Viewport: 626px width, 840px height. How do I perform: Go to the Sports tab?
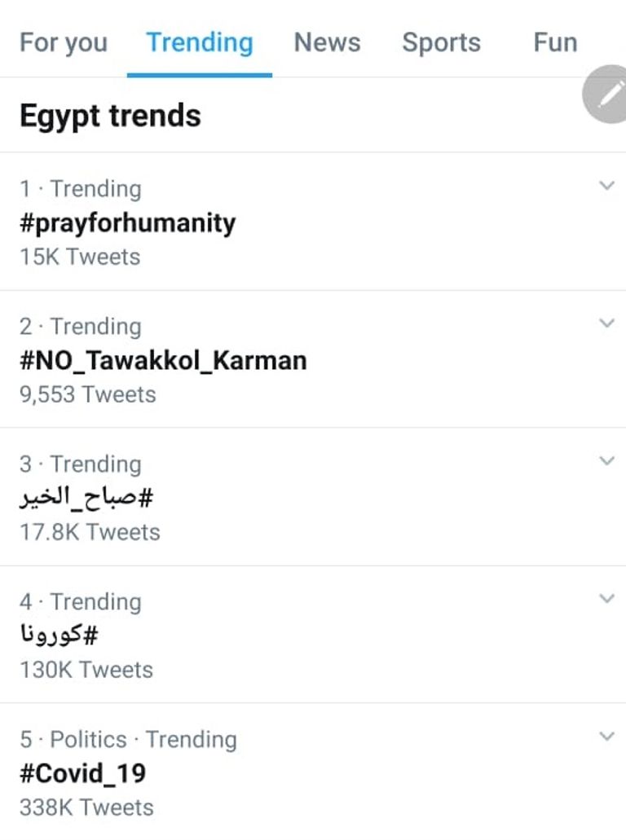pyautogui.click(x=442, y=42)
